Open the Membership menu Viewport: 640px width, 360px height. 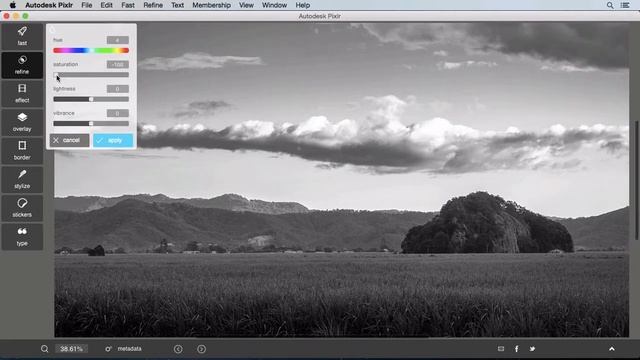[x=211, y=5]
